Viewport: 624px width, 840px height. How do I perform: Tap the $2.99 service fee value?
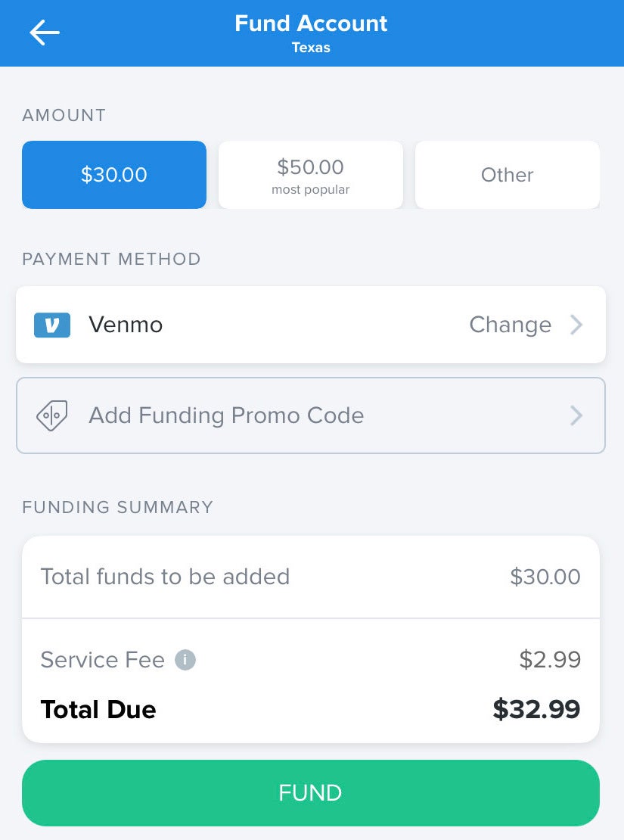tap(550, 659)
